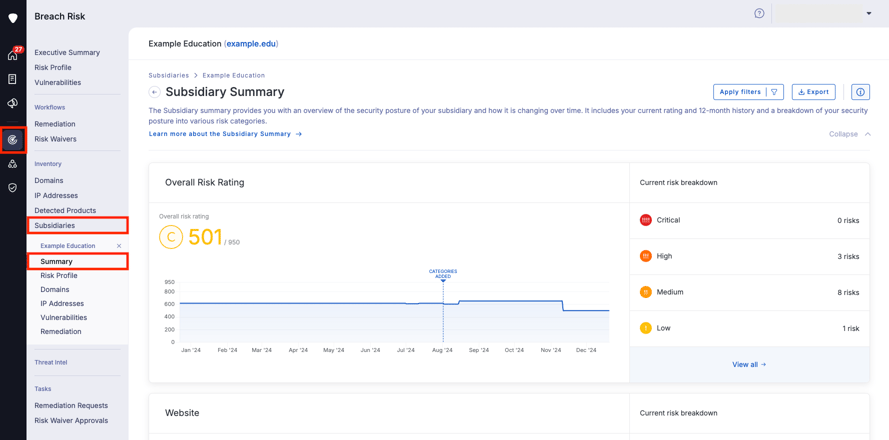Screen dimensions: 889x440
Task: Click the 501 risk score
Action: (205, 238)
